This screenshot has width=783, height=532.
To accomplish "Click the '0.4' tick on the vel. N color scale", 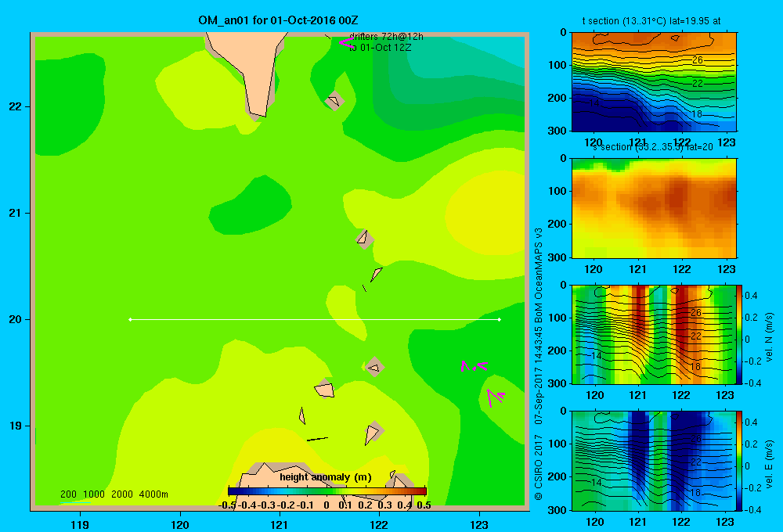I will [x=751, y=296].
